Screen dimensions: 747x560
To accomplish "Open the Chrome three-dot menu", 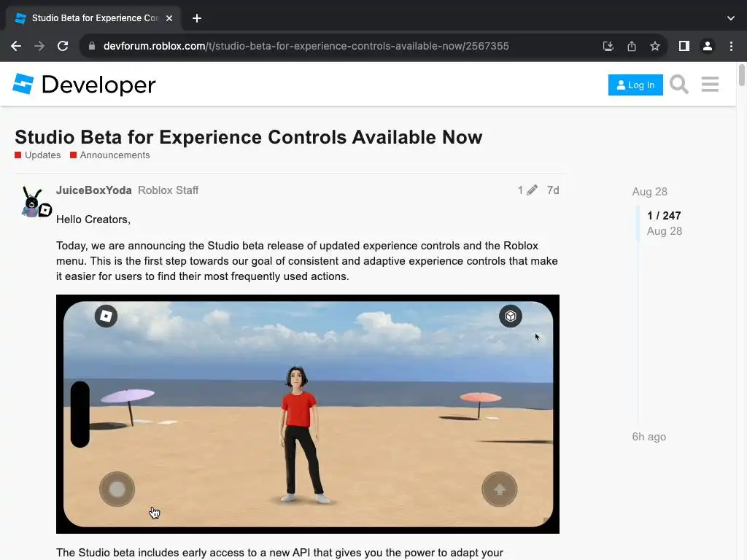I will (731, 46).
